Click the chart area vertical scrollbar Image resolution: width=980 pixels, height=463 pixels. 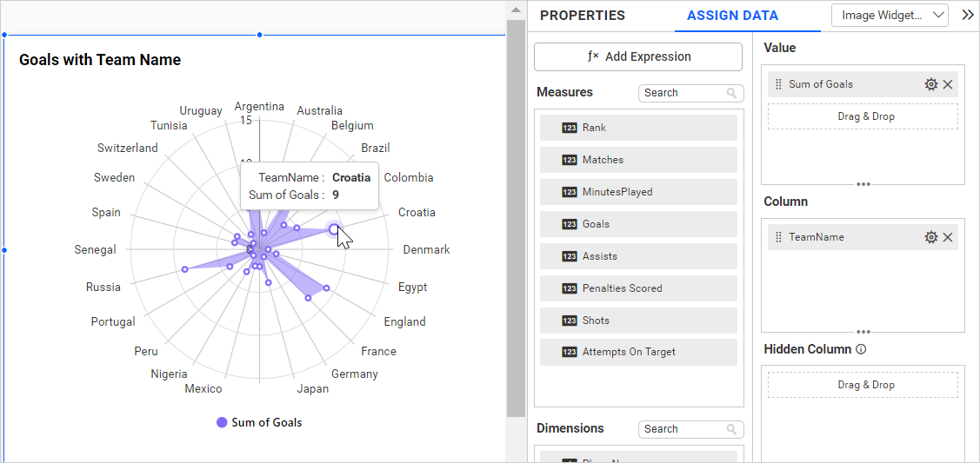coord(516,217)
